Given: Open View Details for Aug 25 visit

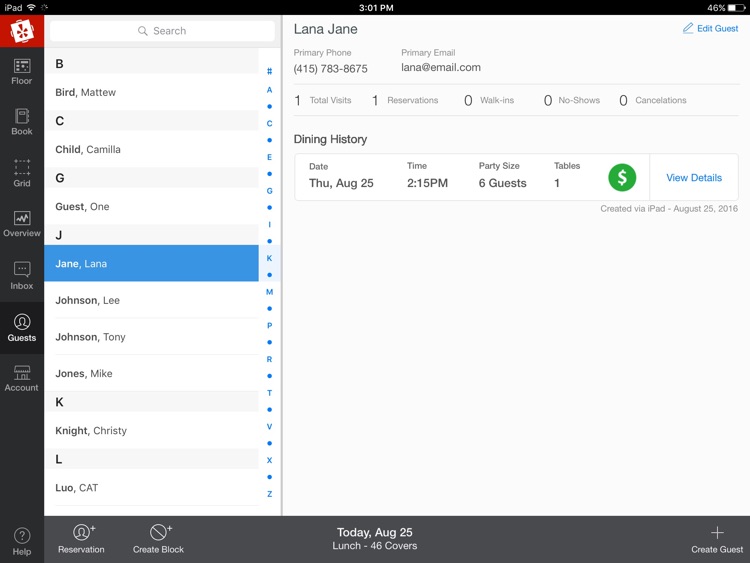Looking at the screenshot, I should click(694, 177).
